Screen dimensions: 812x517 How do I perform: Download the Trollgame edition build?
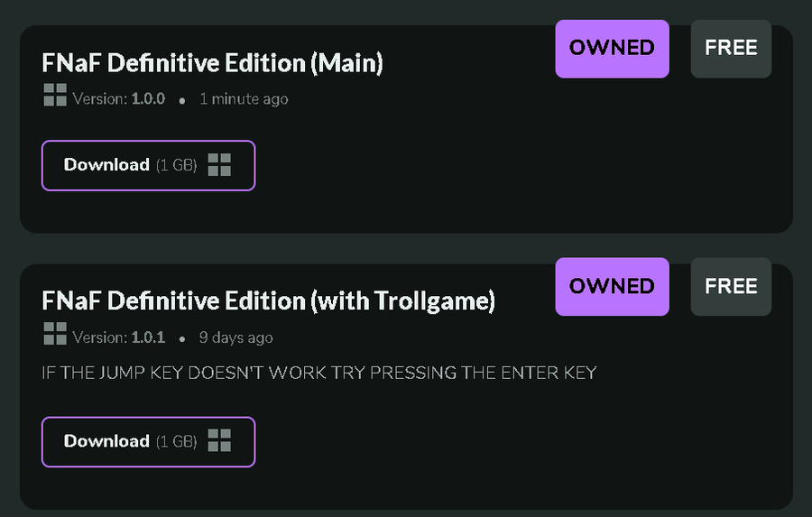(x=148, y=442)
